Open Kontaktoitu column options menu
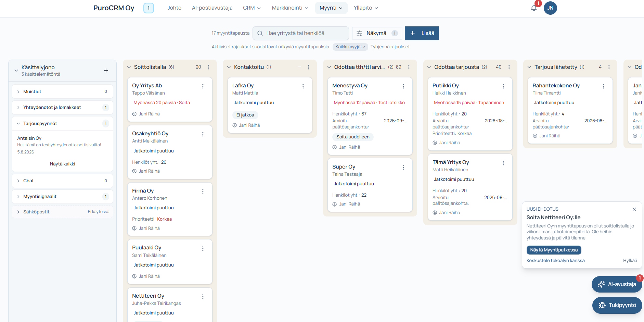This screenshot has width=644, height=322. [x=309, y=67]
